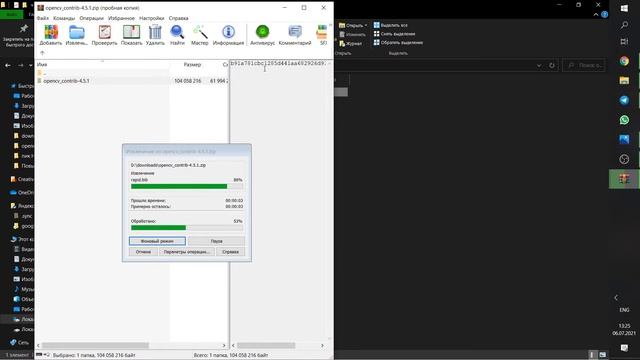The height and width of the screenshot is (360, 640).
Task: Click Выделить все in Explorer ribbon
Action: click(x=391, y=25)
